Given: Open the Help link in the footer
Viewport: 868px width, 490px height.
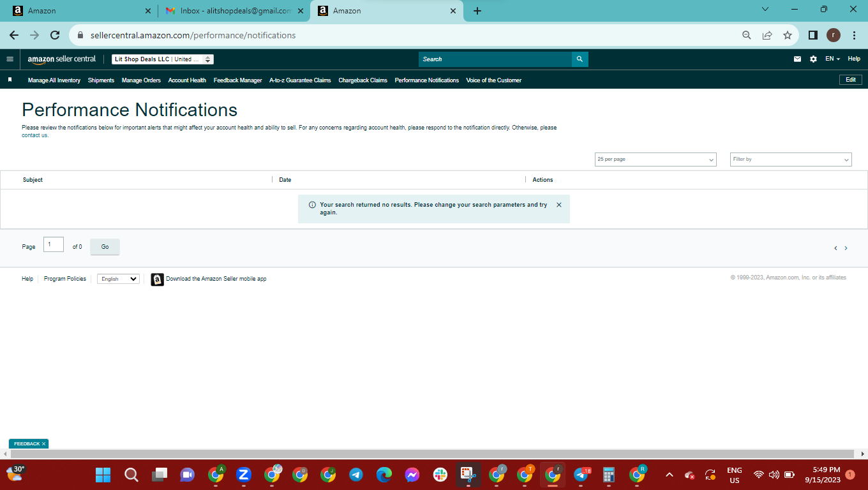Looking at the screenshot, I should coord(27,279).
